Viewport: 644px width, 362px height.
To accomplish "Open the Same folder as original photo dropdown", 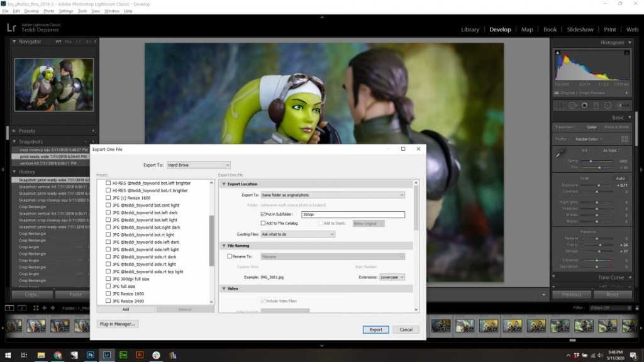I will coord(333,195).
